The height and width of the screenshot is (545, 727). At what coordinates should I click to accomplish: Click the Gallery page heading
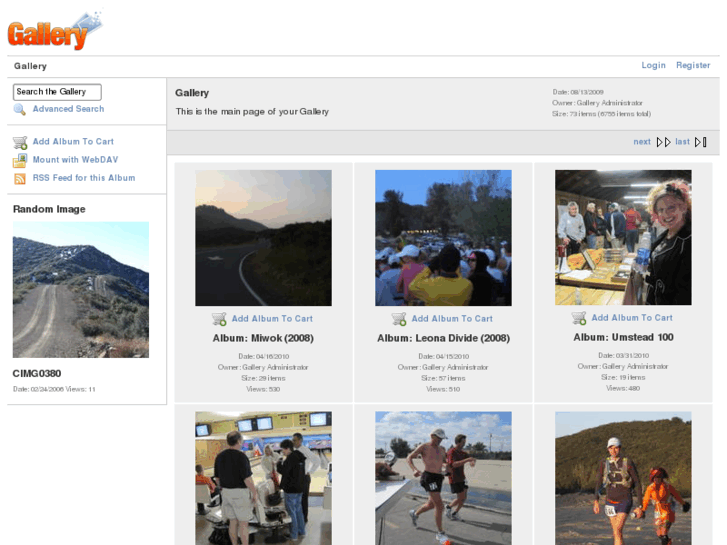point(192,93)
